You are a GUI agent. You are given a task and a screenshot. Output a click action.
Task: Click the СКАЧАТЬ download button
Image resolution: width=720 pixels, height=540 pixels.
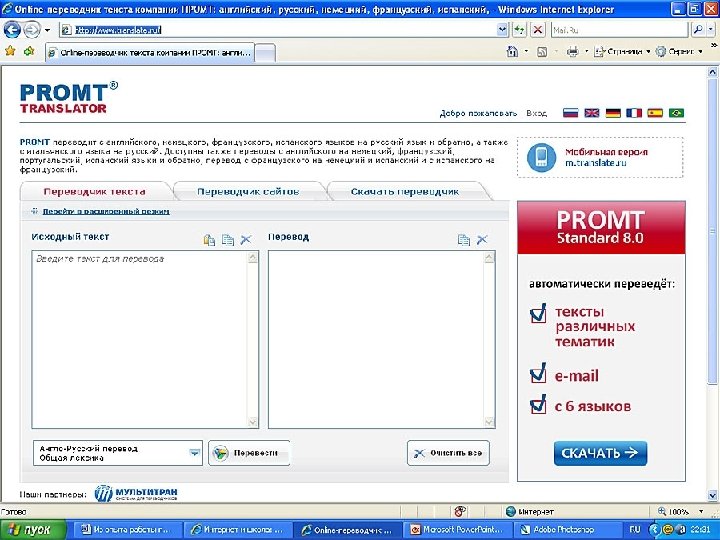pyautogui.click(x=600, y=453)
